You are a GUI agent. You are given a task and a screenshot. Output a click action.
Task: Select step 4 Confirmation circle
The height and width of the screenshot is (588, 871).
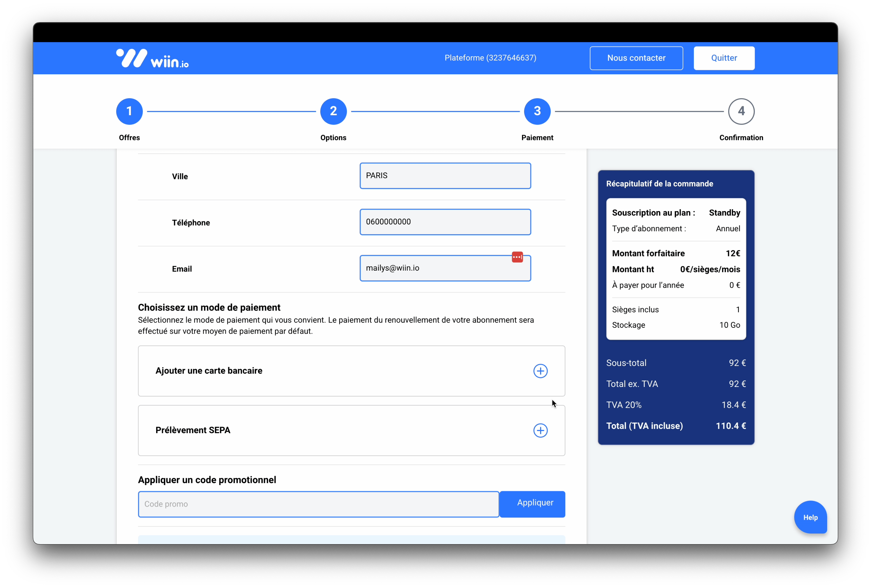(741, 111)
